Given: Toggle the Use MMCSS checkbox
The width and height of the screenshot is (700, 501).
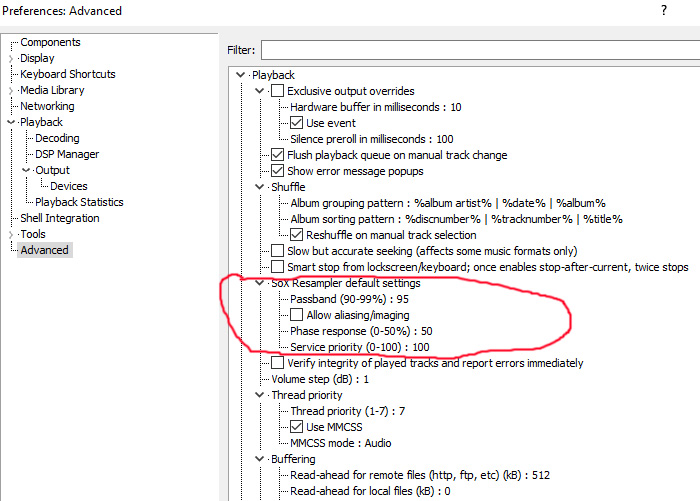Looking at the screenshot, I should point(296,427).
